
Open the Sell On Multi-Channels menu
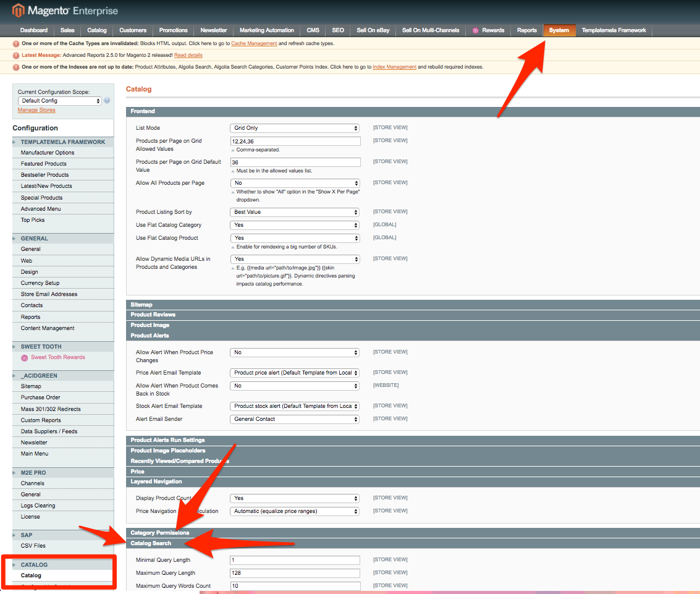pos(431,30)
